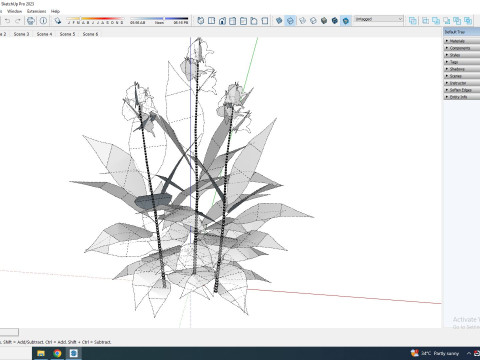Screen dimensions: 480x360
Task: Switch to Left view
Action: click(x=254, y=21)
